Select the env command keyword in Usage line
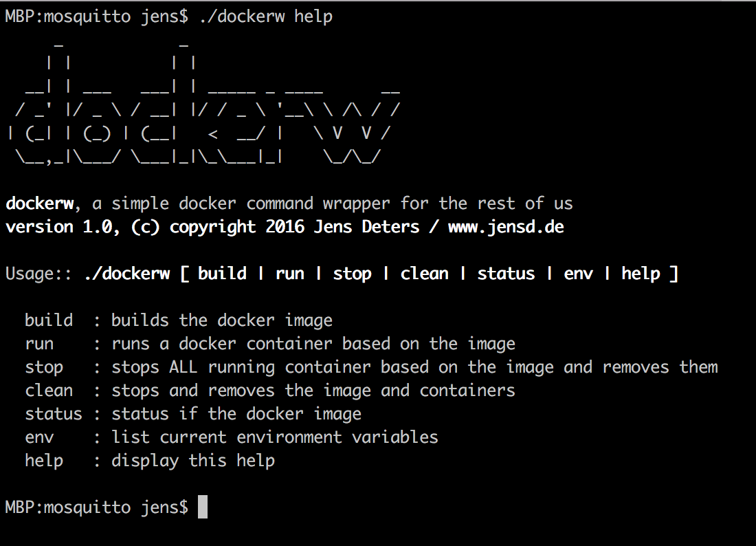 click(x=578, y=274)
